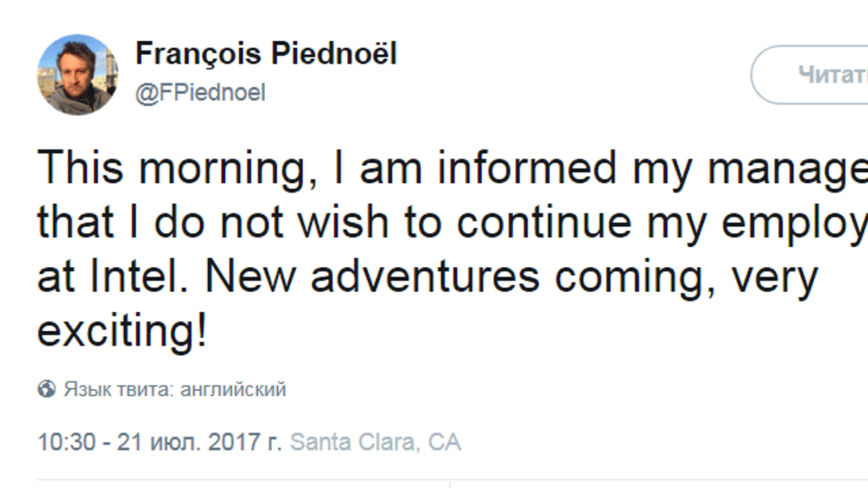
Task: Click the word informed in the tweet
Action: coord(527,168)
